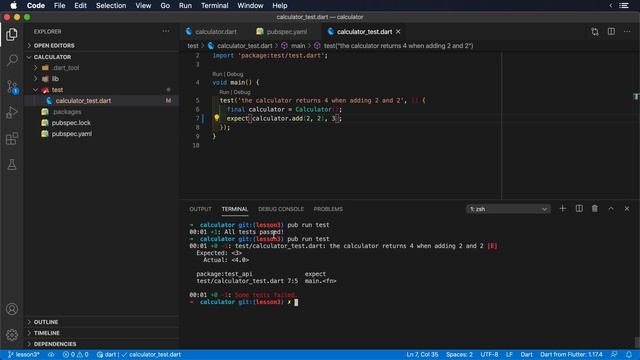
Task: Expand the Open Editors section
Action: pyautogui.click(x=54, y=45)
